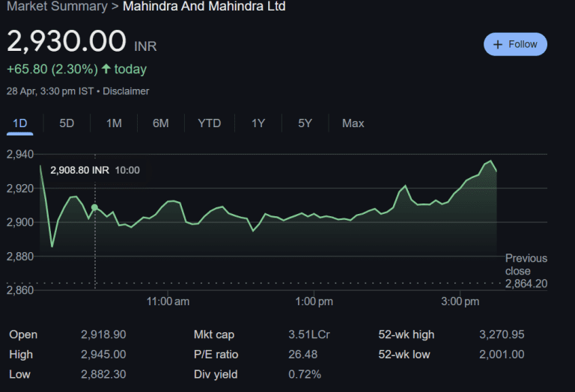Click the +65.80 (2.30%) change text
This screenshot has width=575, height=392.
pyautogui.click(x=52, y=70)
